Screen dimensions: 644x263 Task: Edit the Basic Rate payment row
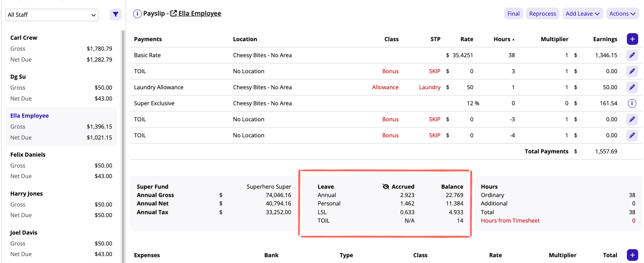[x=632, y=55]
